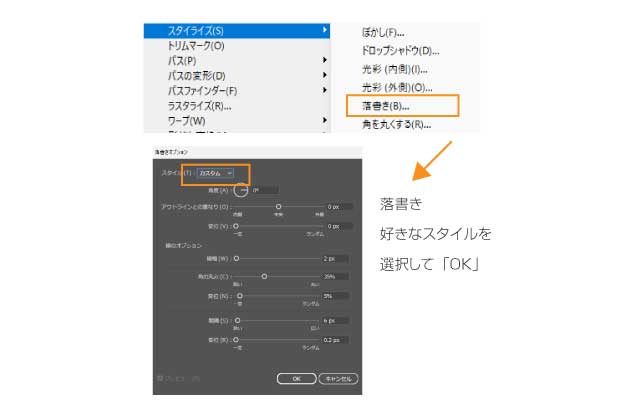Select 光彩 (内側)(I)... option
This screenshot has height=420, width=620.
pyautogui.click(x=394, y=69)
